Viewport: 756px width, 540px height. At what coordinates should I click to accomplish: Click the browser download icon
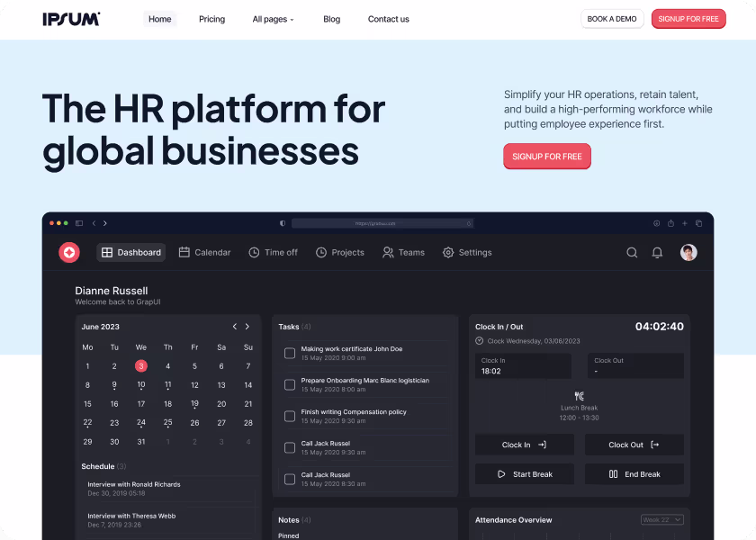pyautogui.click(x=656, y=223)
